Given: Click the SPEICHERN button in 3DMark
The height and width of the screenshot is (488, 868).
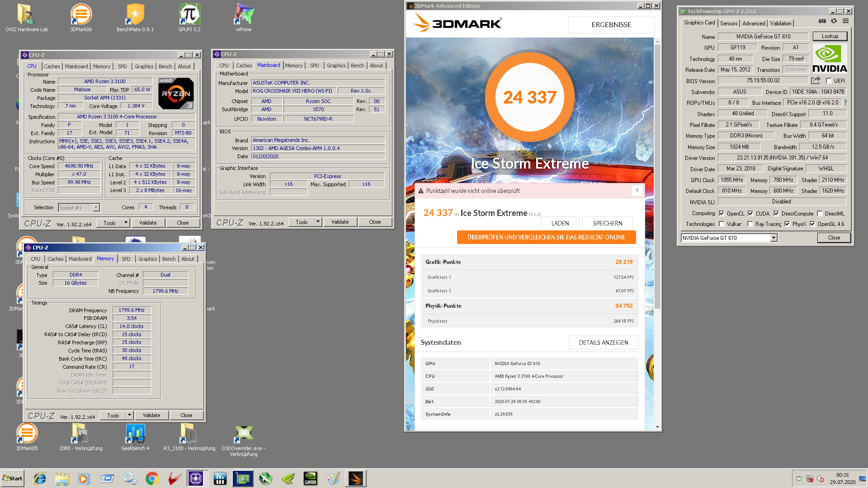Looking at the screenshot, I should click(x=608, y=223).
